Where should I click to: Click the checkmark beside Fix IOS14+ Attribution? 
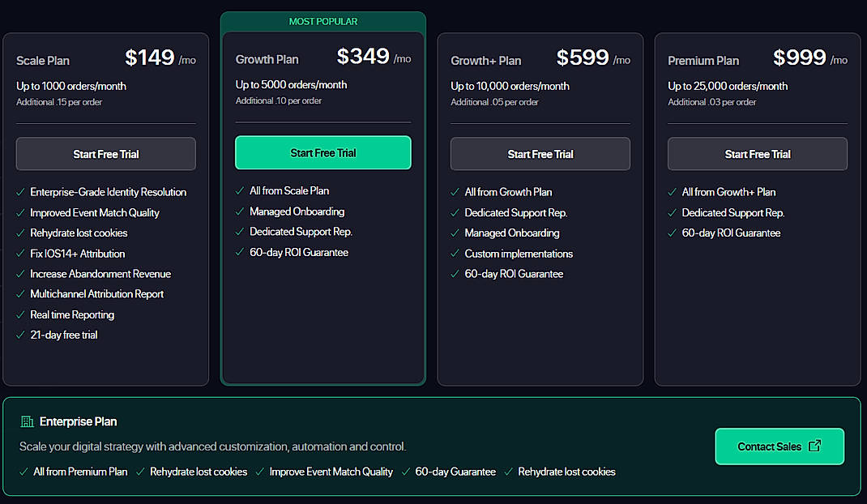coord(19,253)
